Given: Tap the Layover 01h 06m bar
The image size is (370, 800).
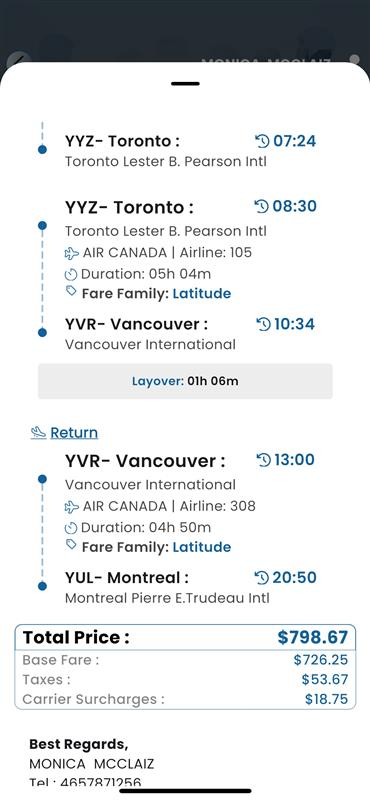Looking at the screenshot, I should [185, 381].
